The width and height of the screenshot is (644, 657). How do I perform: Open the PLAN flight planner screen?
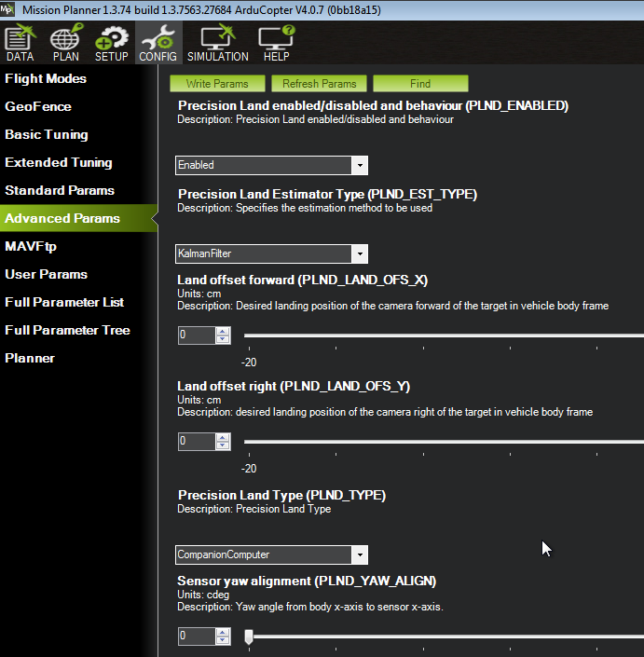tap(66, 43)
